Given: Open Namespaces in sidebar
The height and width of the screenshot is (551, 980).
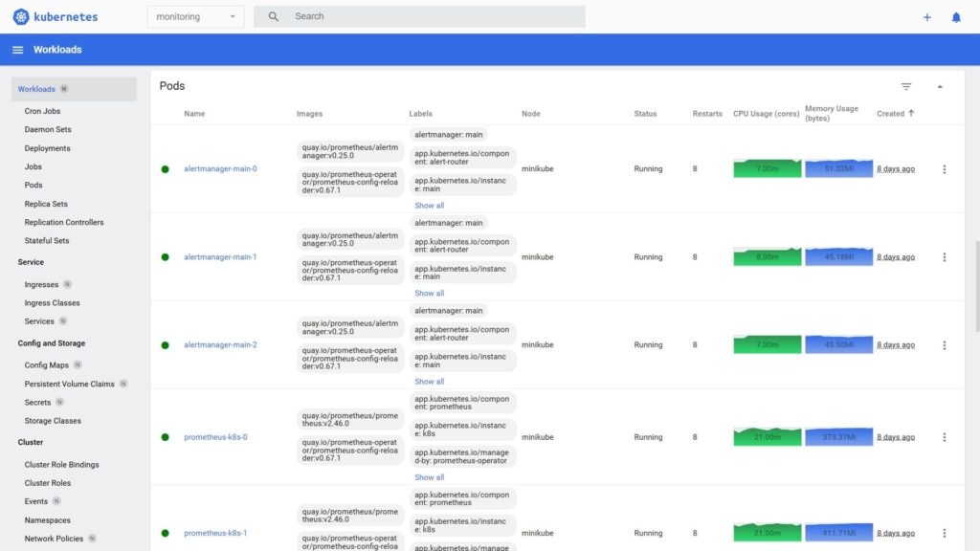Looking at the screenshot, I should (x=48, y=520).
